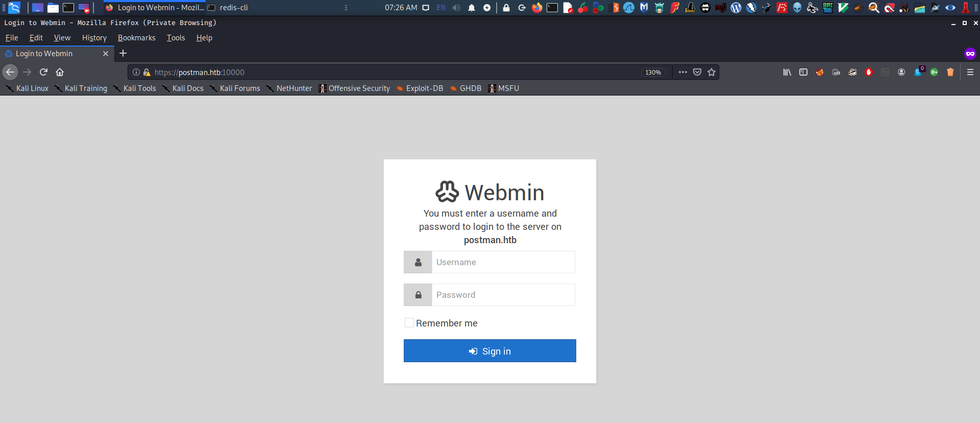Open the notifications bell

[472, 8]
